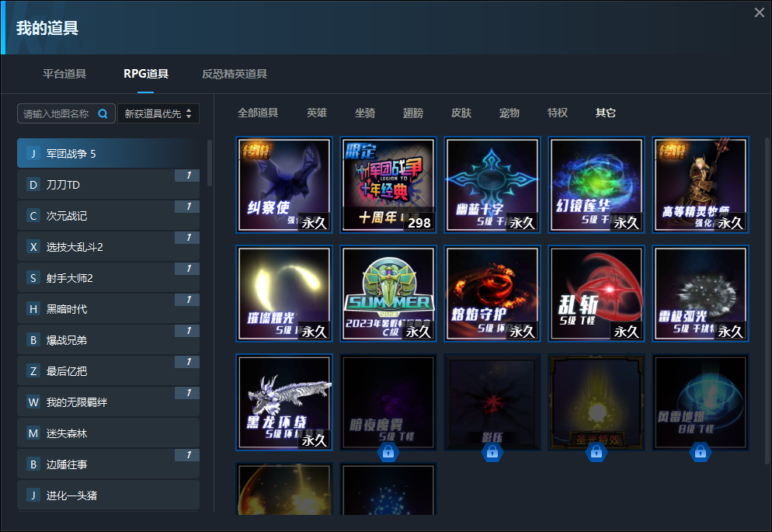The image size is (772, 532).
Task: Select the locked 影压 item card
Action: click(492, 402)
